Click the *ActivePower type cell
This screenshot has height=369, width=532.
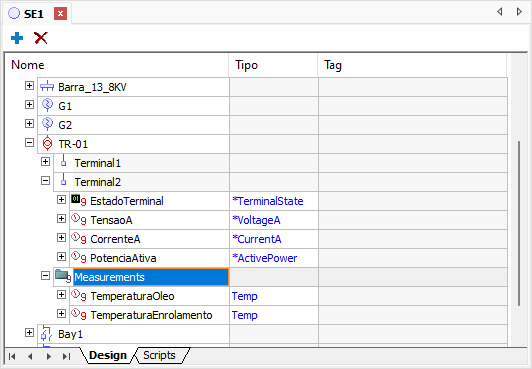[x=274, y=258]
